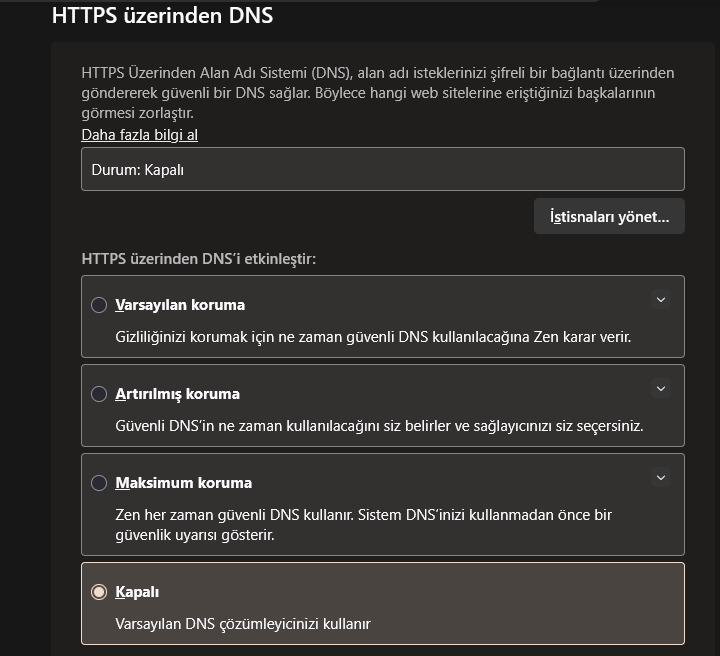Expand the Artırılmış koruma chevron arrow
Image resolution: width=720 pixels, height=656 pixels.
point(660,388)
